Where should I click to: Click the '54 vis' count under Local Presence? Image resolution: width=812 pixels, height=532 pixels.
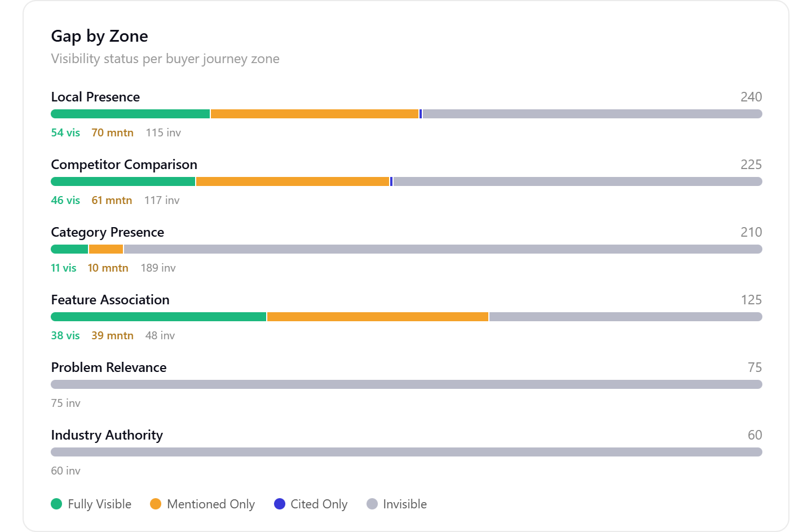point(65,132)
